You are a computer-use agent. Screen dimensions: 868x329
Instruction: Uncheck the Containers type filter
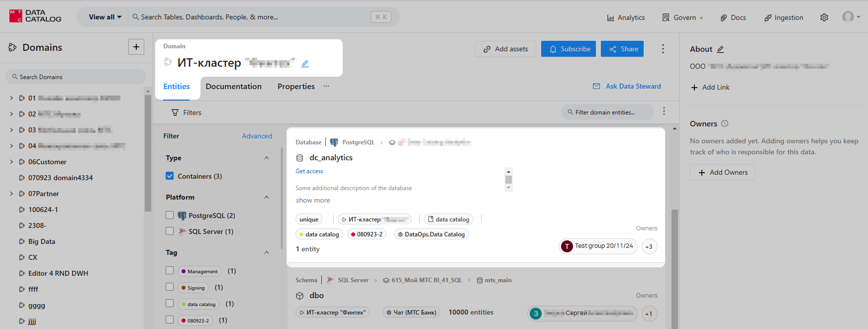coord(170,176)
